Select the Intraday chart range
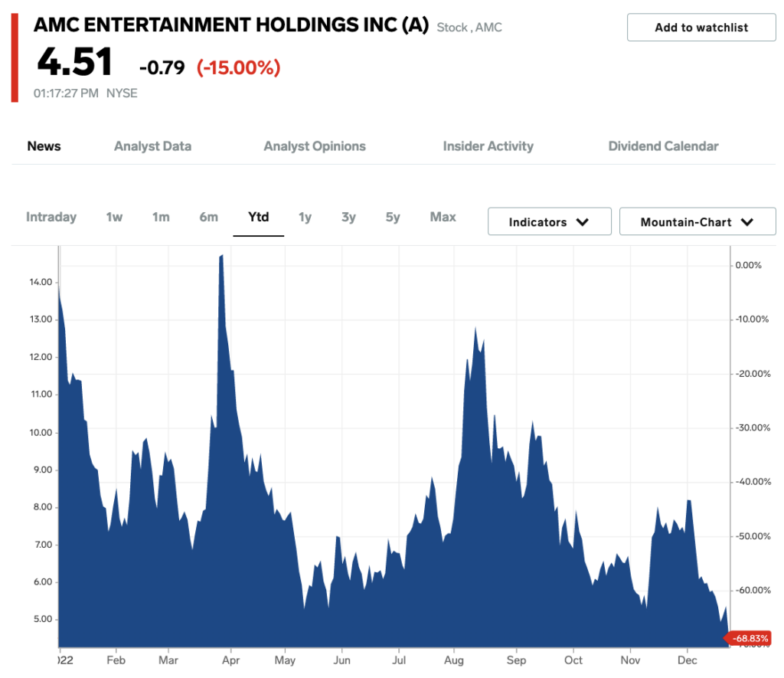Image resolution: width=784 pixels, height=678 pixels. click(51, 217)
